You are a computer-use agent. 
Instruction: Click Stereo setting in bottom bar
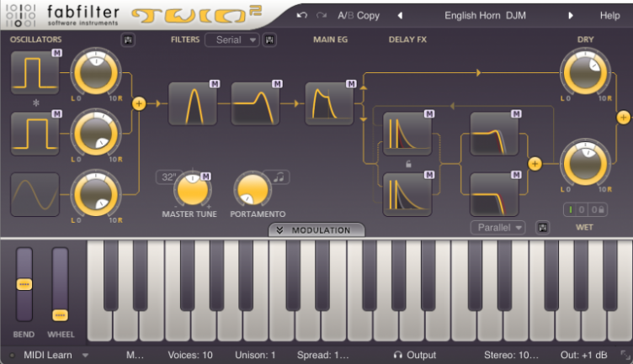tap(511, 355)
